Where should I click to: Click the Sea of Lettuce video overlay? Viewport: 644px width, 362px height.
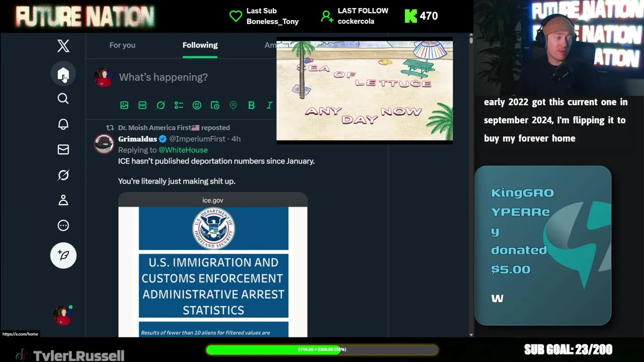pyautogui.click(x=365, y=91)
